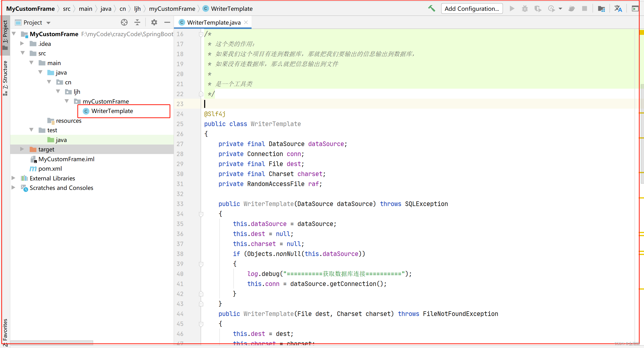Viewport: 644px width, 348px height.
Task: Collapse the myCustomFrame package node
Action: click(x=67, y=101)
